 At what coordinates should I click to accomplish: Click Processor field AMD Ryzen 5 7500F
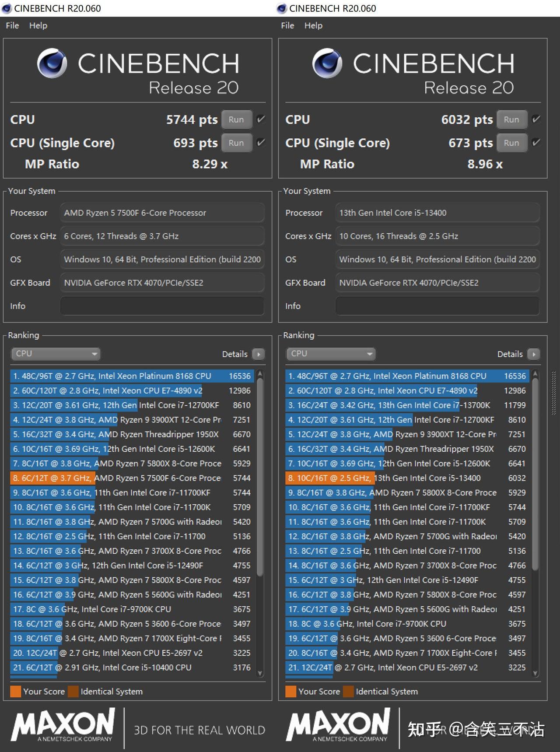[x=162, y=213]
